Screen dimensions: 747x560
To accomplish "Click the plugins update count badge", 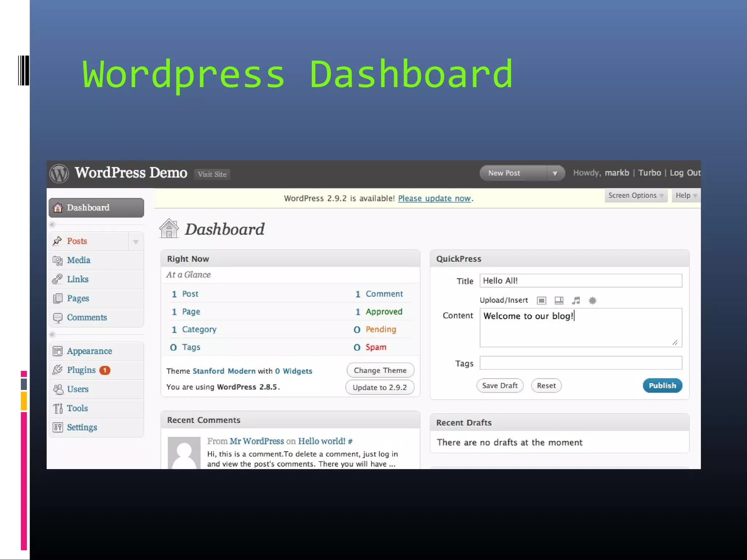I will coord(105,370).
